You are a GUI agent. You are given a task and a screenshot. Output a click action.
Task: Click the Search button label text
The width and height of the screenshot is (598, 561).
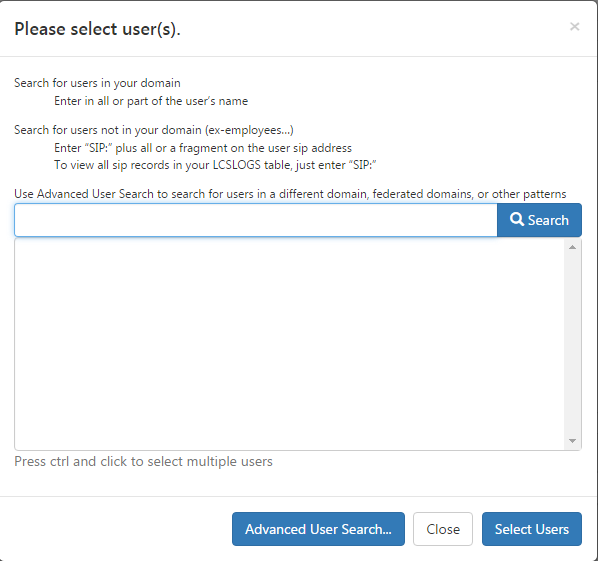pos(548,220)
